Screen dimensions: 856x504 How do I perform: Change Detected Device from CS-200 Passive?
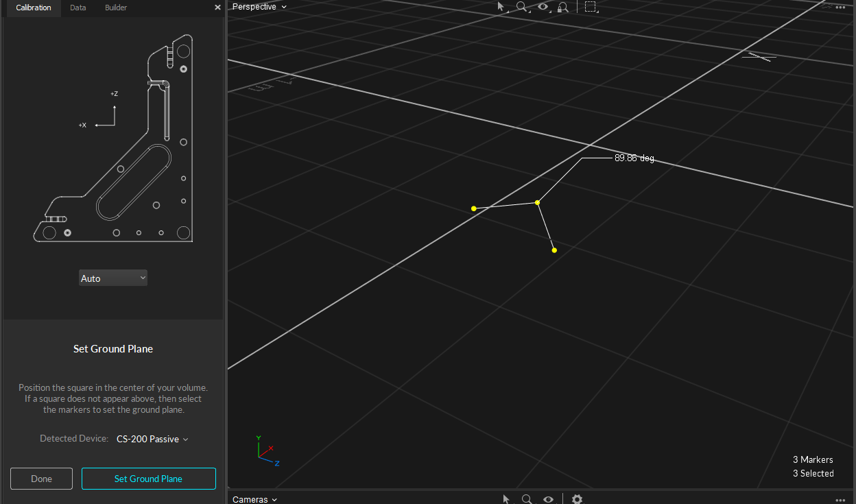152,439
